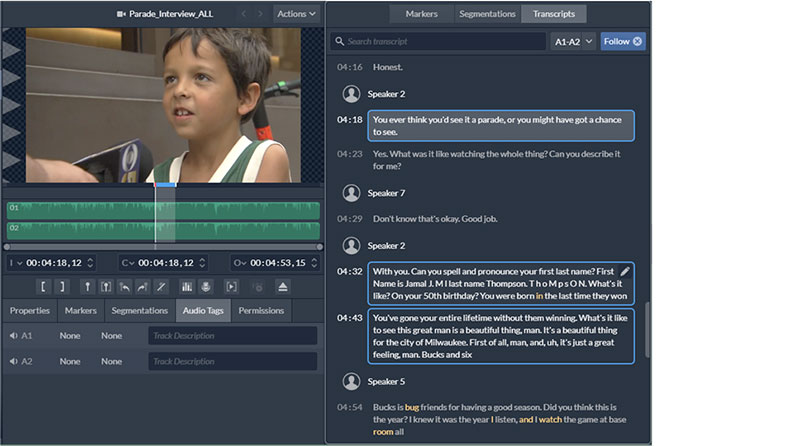Mute the A1 speaker icon
The image size is (800, 446).
(x=13, y=335)
